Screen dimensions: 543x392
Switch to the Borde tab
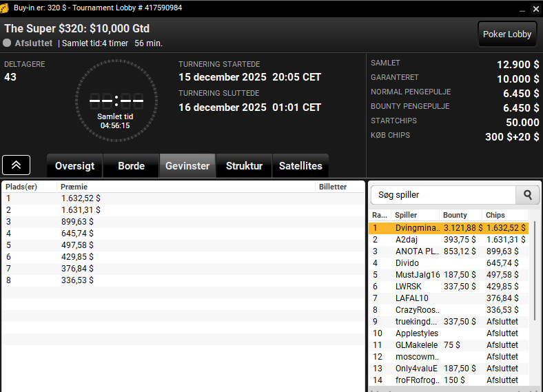click(131, 166)
